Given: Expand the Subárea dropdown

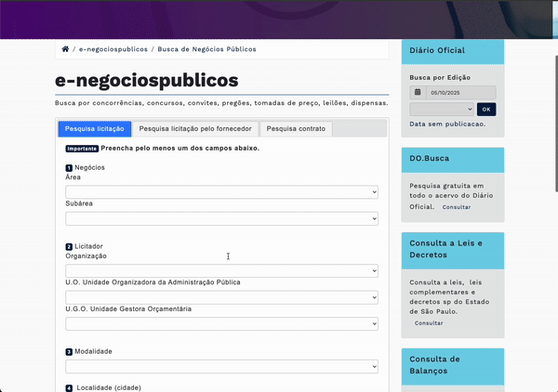Looking at the screenshot, I should point(221,219).
